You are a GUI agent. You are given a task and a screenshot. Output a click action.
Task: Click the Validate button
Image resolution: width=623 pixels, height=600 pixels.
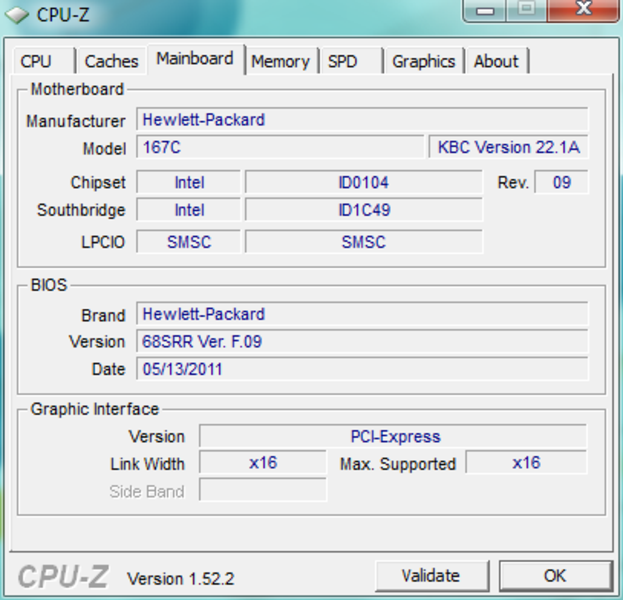(x=431, y=576)
